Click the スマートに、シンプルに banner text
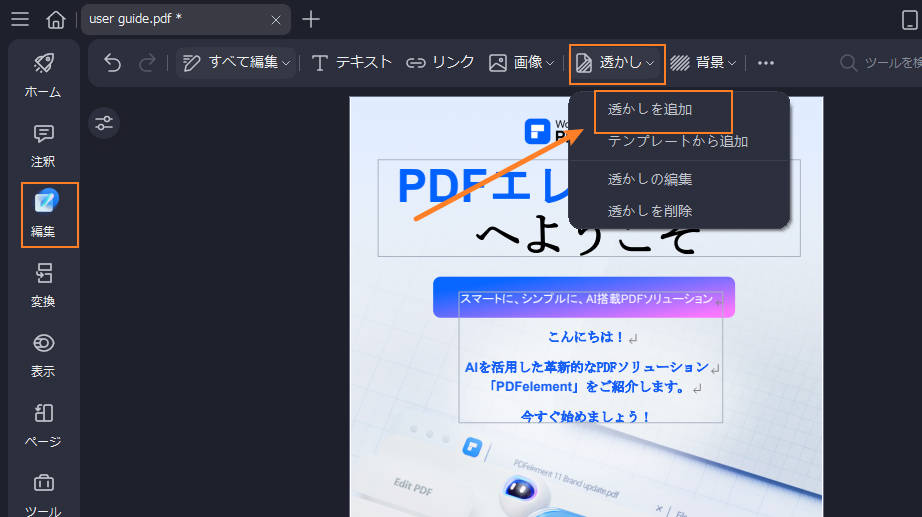Image resolution: width=922 pixels, height=517 pixels. (586, 298)
